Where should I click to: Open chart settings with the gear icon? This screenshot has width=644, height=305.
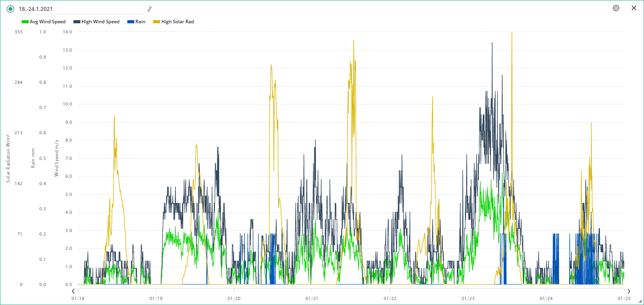[x=616, y=8]
